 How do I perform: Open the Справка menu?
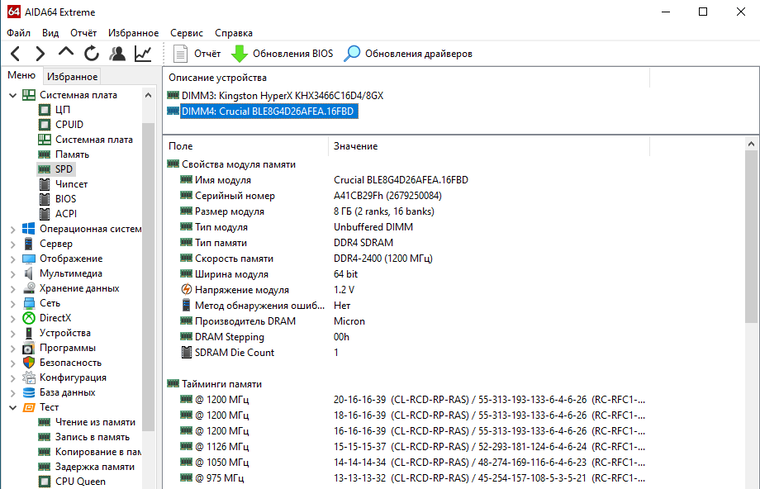click(x=234, y=33)
